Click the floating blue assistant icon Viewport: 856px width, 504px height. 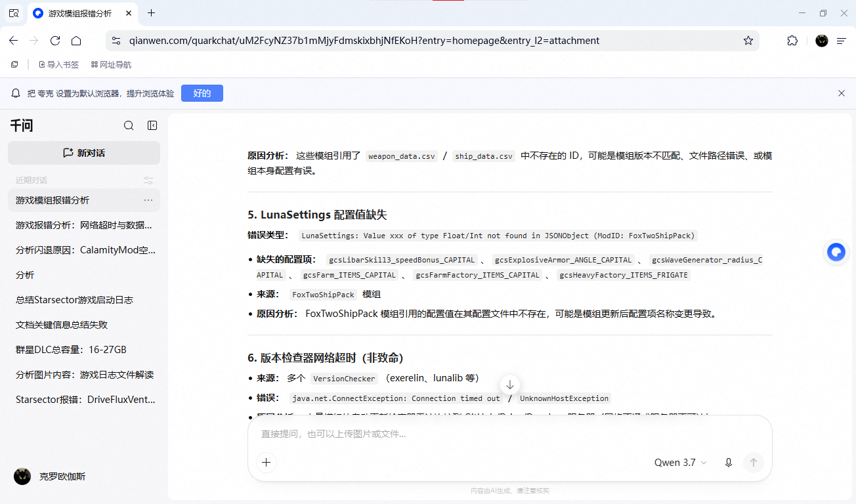click(836, 252)
